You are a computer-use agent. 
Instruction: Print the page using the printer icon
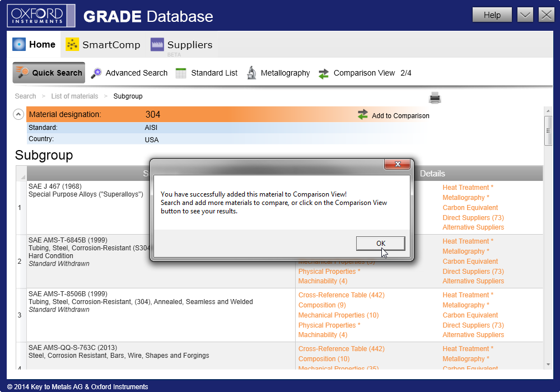tap(435, 98)
